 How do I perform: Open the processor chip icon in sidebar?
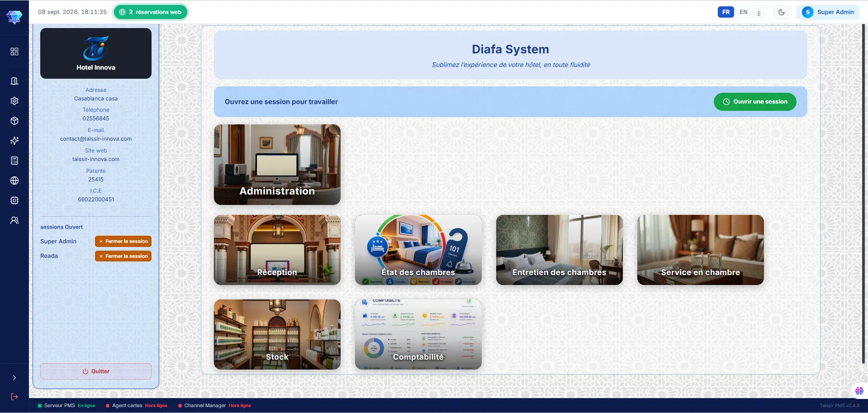[14, 200]
